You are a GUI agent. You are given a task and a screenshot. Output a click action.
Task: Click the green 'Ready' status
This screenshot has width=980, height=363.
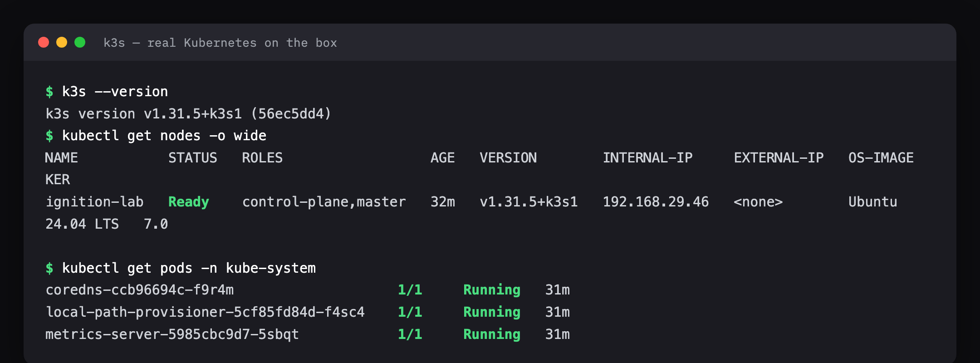(189, 202)
